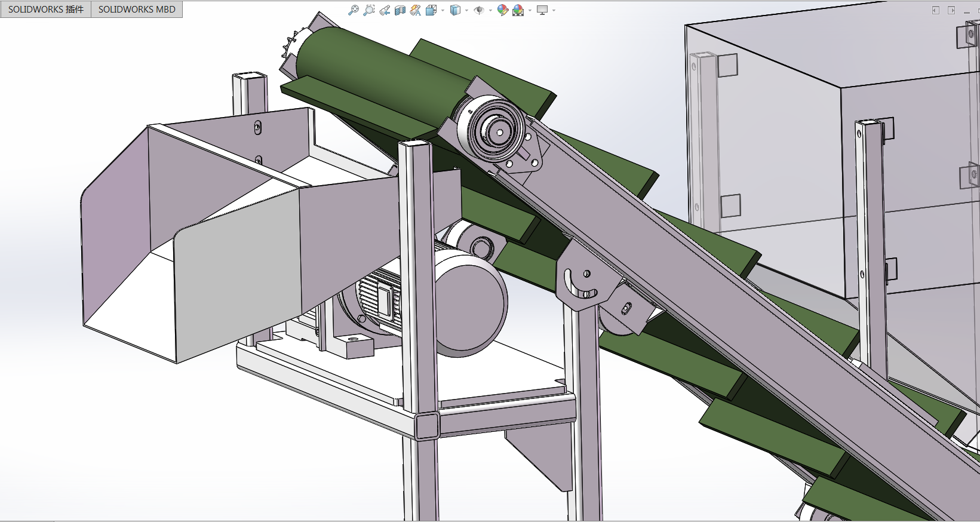Expand the Apply Scene dropdown arrow

click(530, 10)
